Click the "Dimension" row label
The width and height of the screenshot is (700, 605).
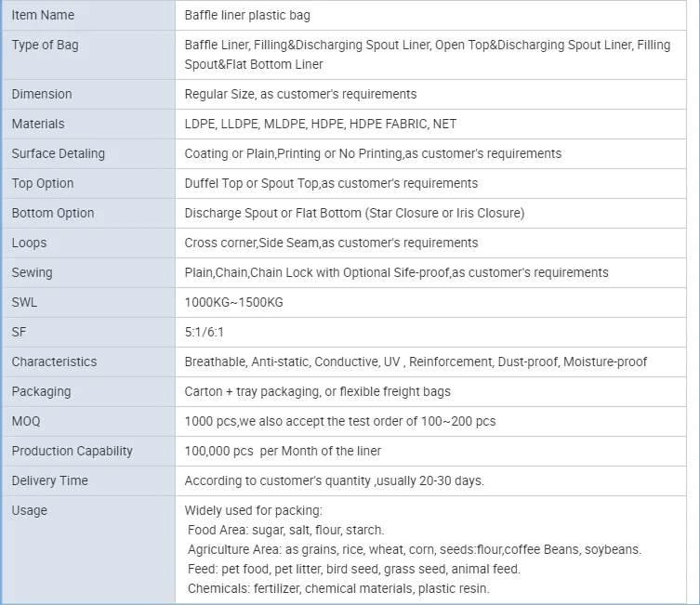coord(42,94)
